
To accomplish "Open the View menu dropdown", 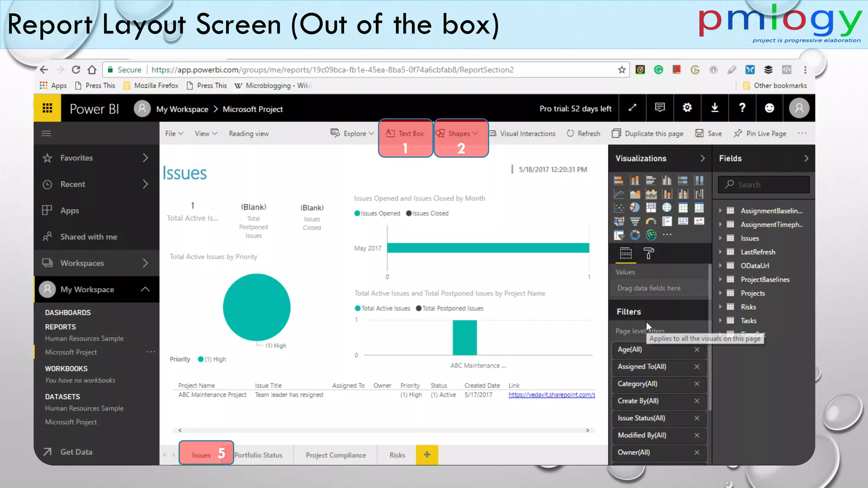I will click(206, 133).
